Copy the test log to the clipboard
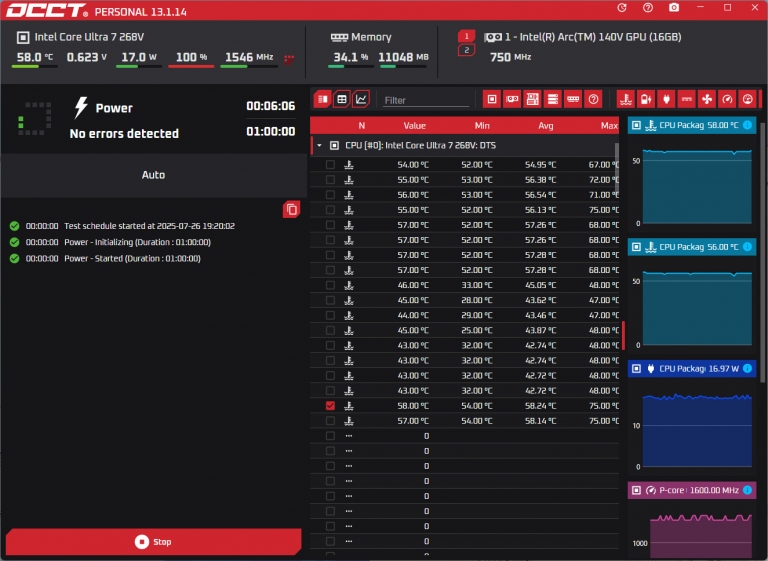768x561 pixels. [291, 210]
